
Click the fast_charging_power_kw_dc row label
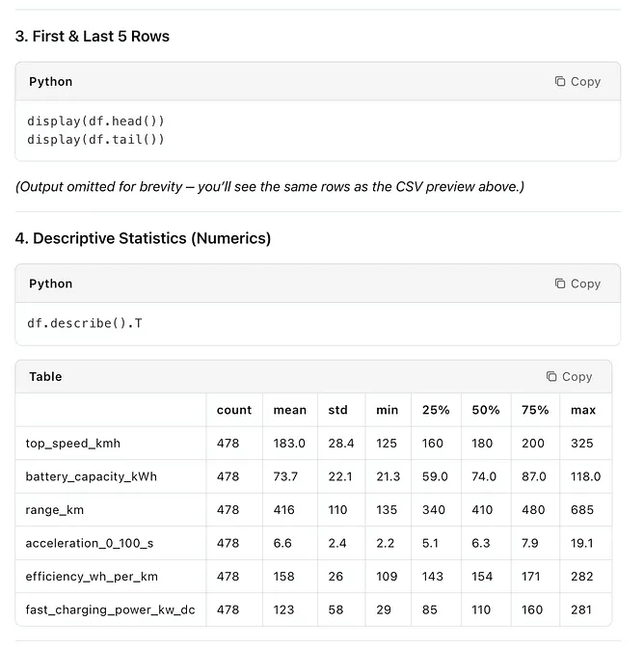tap(110, 609)
